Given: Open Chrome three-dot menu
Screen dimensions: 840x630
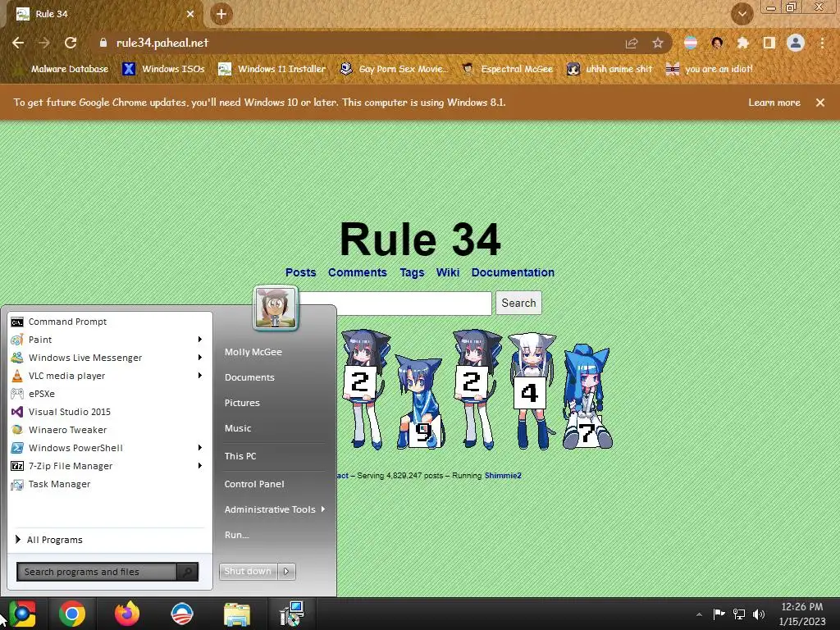Looking at the screenshot, I should pos(822,43).
